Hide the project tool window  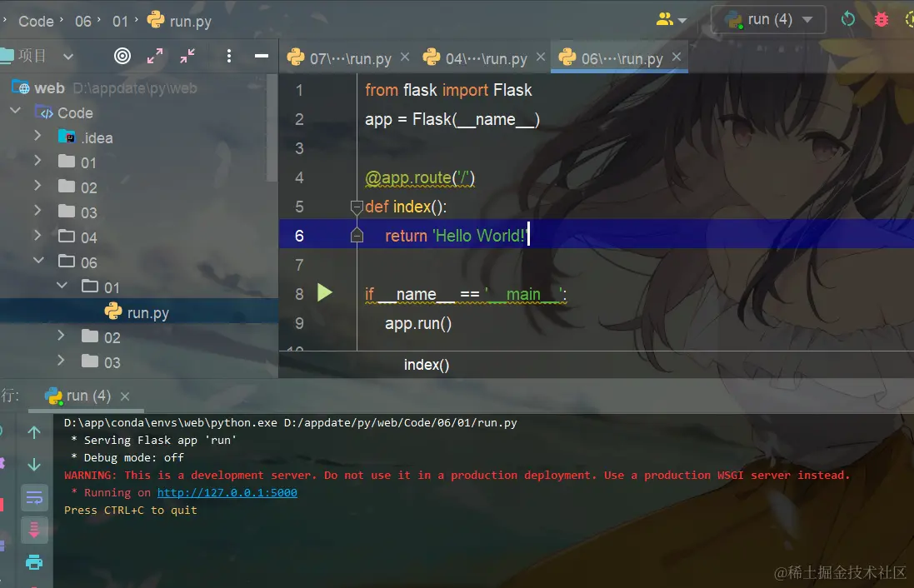262,56
